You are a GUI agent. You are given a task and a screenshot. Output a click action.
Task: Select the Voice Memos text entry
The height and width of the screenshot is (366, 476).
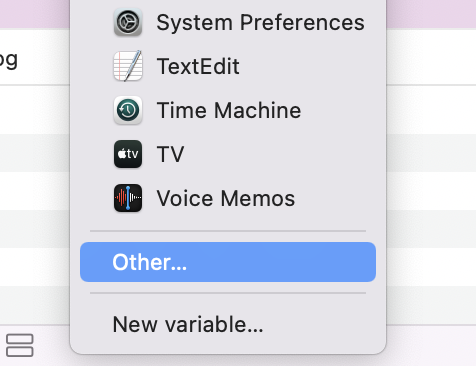point(226,198)
